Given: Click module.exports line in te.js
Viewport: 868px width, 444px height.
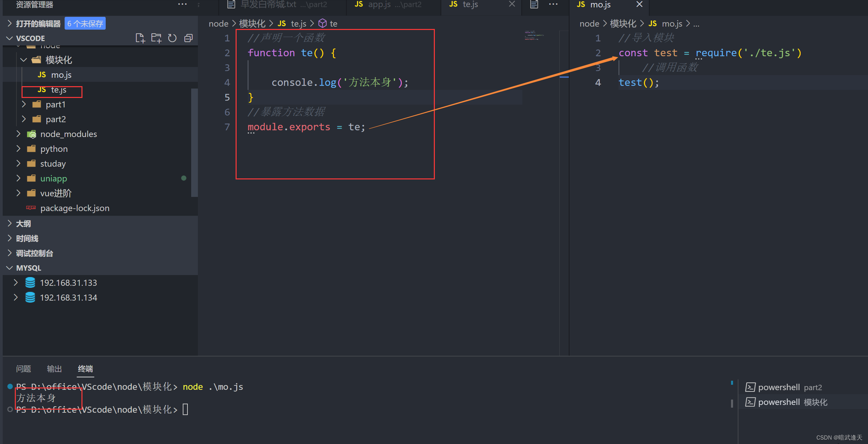Looking at the screenshot, I should point(306,127).
